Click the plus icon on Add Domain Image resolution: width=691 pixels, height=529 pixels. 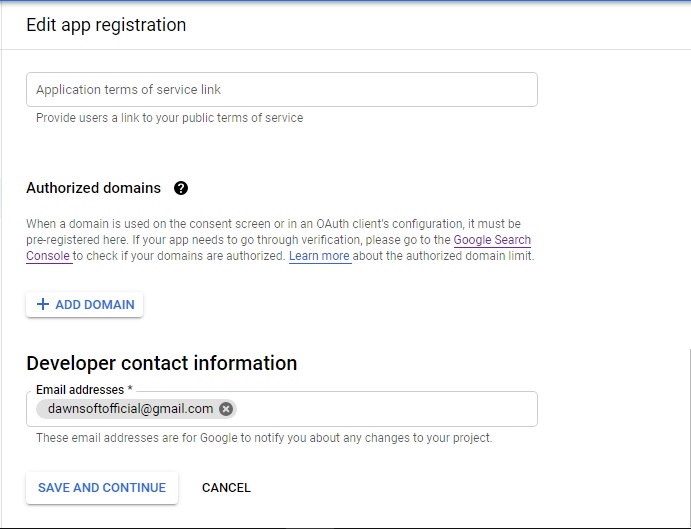tap(43, 304)
